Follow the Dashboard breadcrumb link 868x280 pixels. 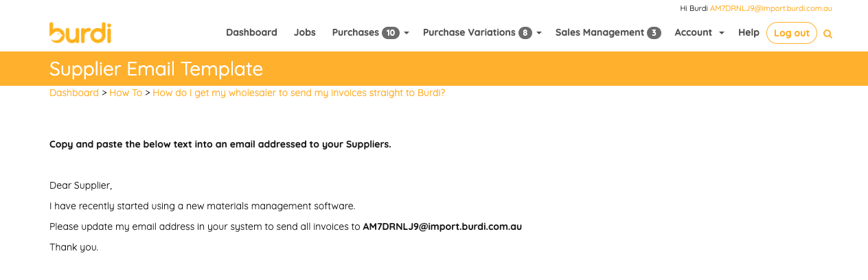tap(74, 93)
